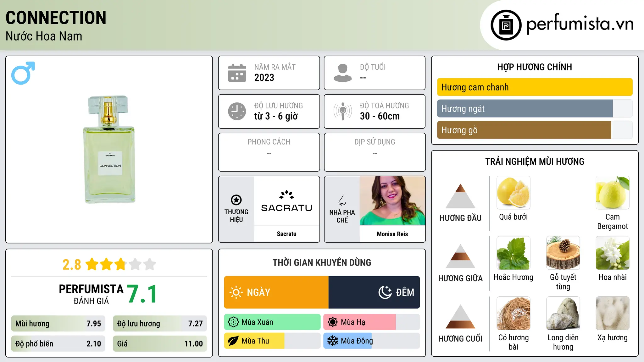Click the Độ lưu hương 7.27 score bar

[160, 323]
